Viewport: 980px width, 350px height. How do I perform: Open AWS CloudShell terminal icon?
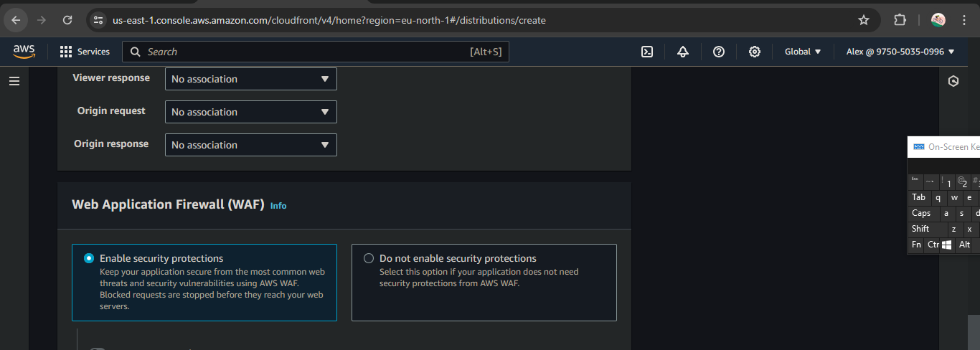pyautogui.click(x=647, y=52)
